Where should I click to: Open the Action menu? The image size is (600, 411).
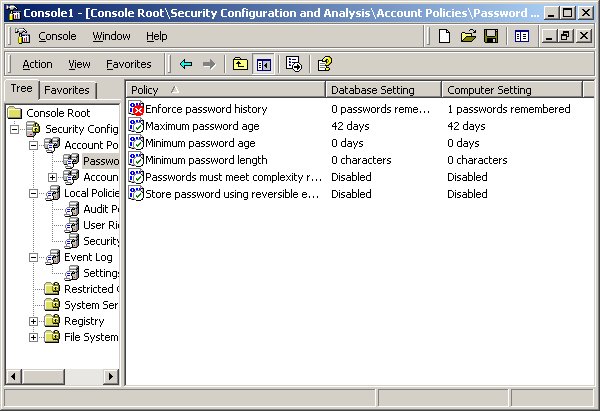tap(37, 64)
